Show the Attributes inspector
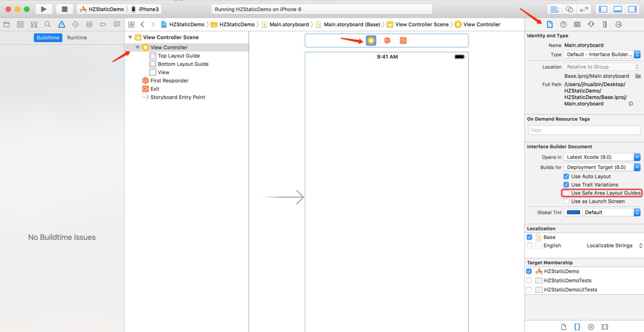The image size is (644, 332). (591, 24)
